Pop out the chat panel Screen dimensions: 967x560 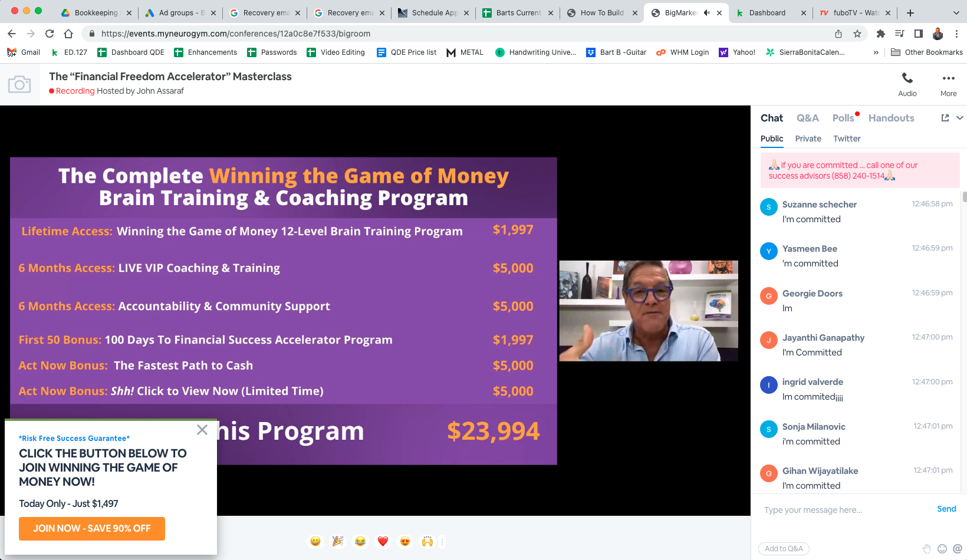coord(945,118)
